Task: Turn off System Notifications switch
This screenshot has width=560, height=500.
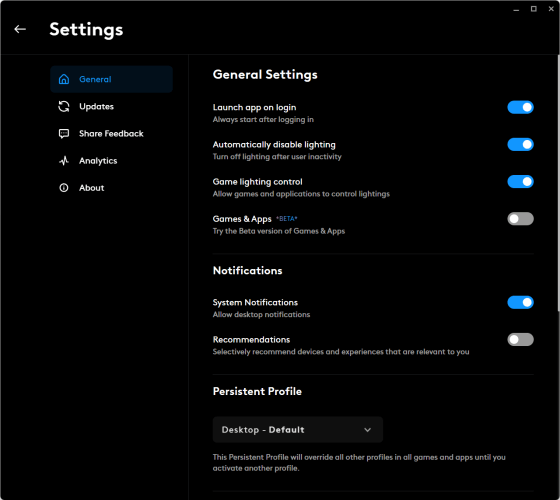Action: pos(520,302)
